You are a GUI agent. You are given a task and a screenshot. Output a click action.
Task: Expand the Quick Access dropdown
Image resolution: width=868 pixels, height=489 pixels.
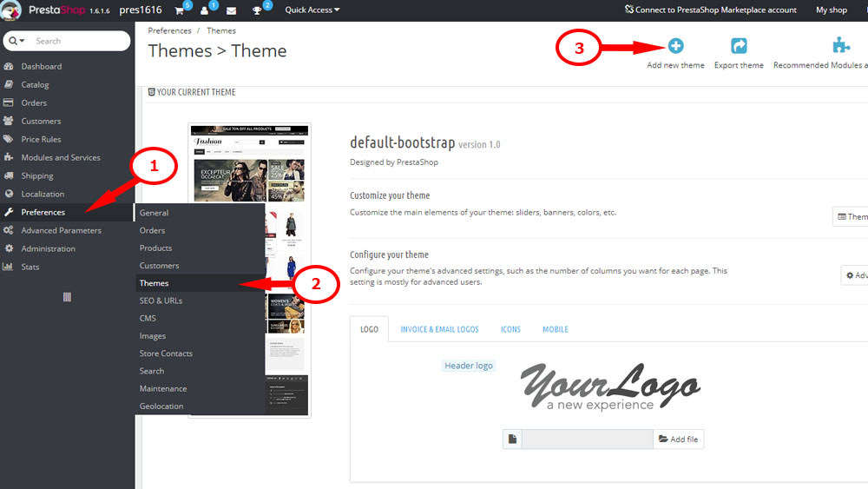pos(312,10)
